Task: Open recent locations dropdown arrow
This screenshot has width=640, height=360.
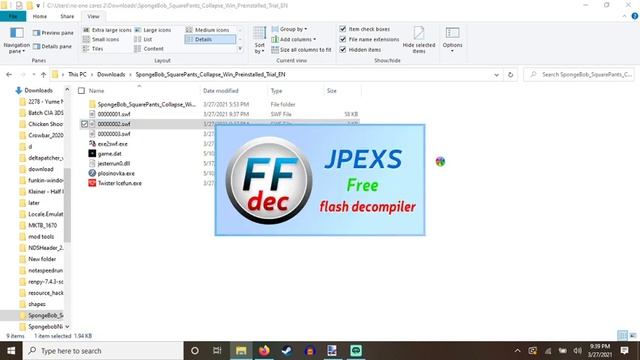Action: 34,74
